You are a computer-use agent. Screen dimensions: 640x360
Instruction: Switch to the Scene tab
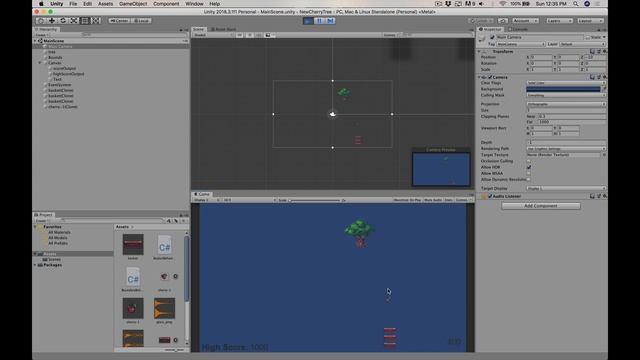click(198, 29)
